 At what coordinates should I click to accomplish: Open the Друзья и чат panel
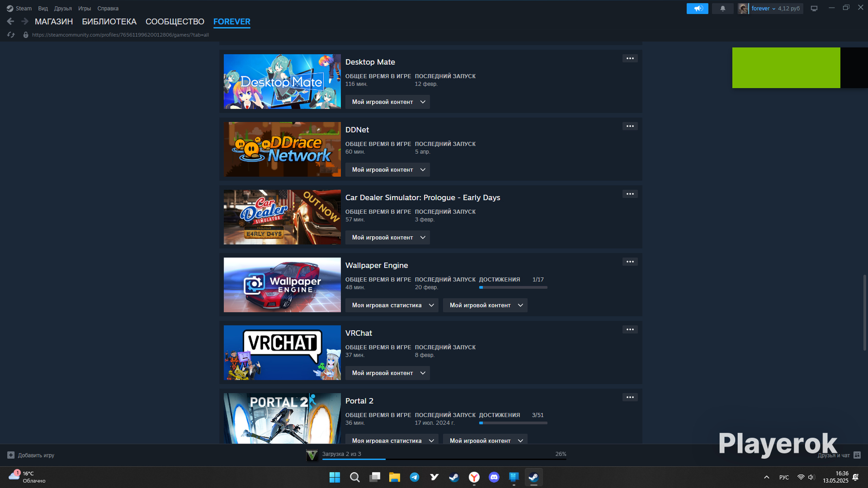[839, 455]
